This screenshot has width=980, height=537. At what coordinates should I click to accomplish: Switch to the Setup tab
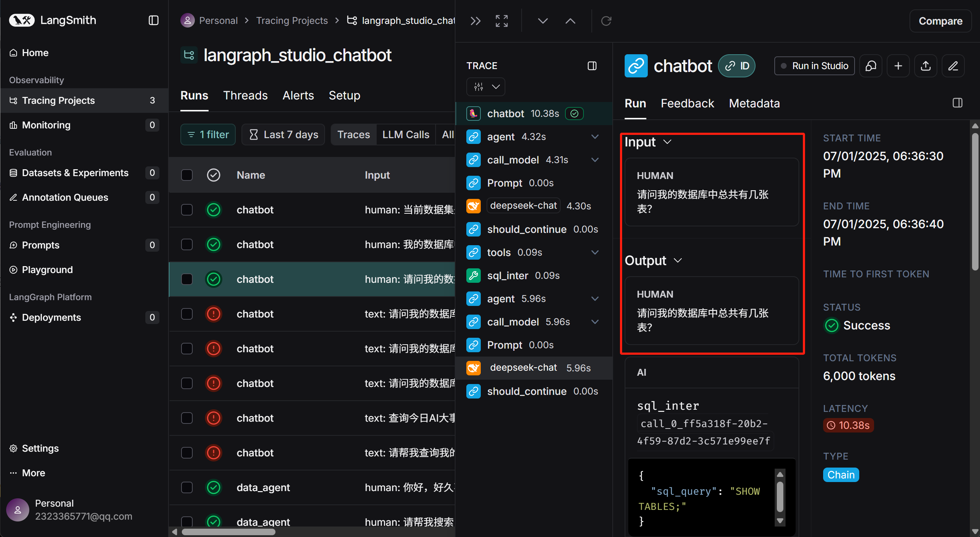coord(344,95)
